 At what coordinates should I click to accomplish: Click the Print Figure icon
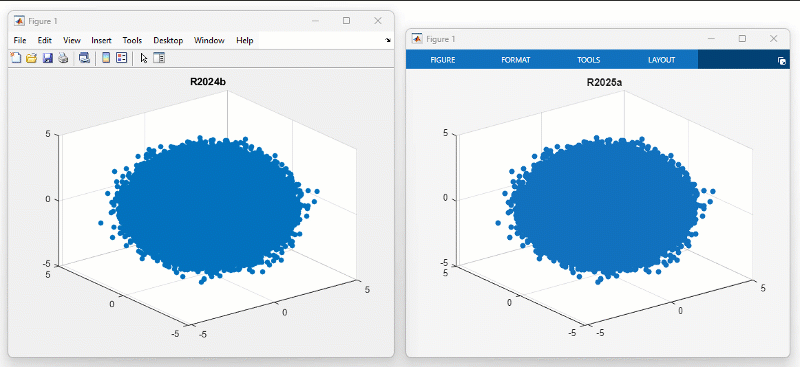63,58
